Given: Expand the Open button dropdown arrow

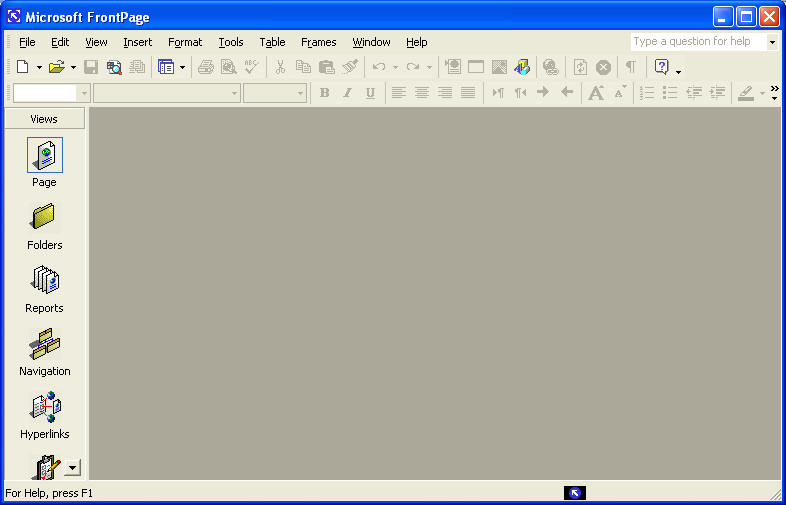Looking at the screenshot, I should pos(73,67).
